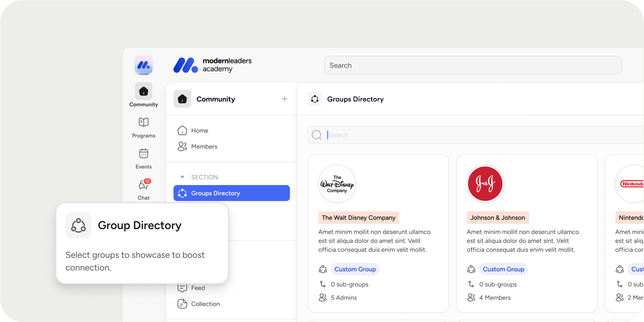Click the modernleaders academy logo
This screenshot has width=644, height=322.
click(x=212, y=65)
